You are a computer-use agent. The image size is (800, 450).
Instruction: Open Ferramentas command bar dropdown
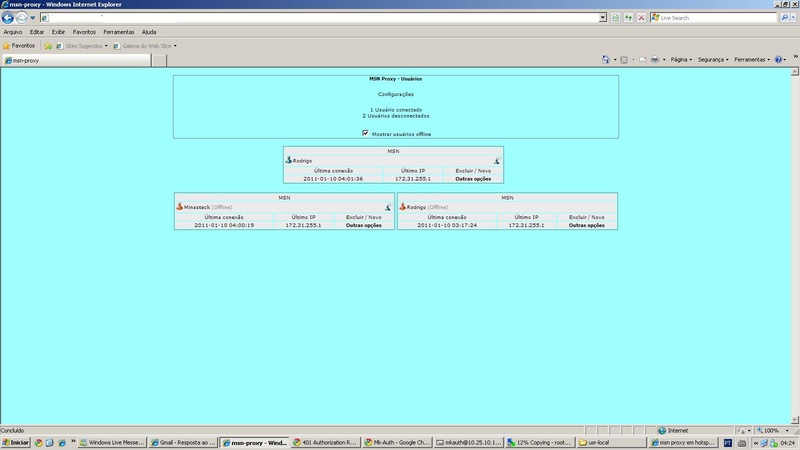[x=752, y=60]
